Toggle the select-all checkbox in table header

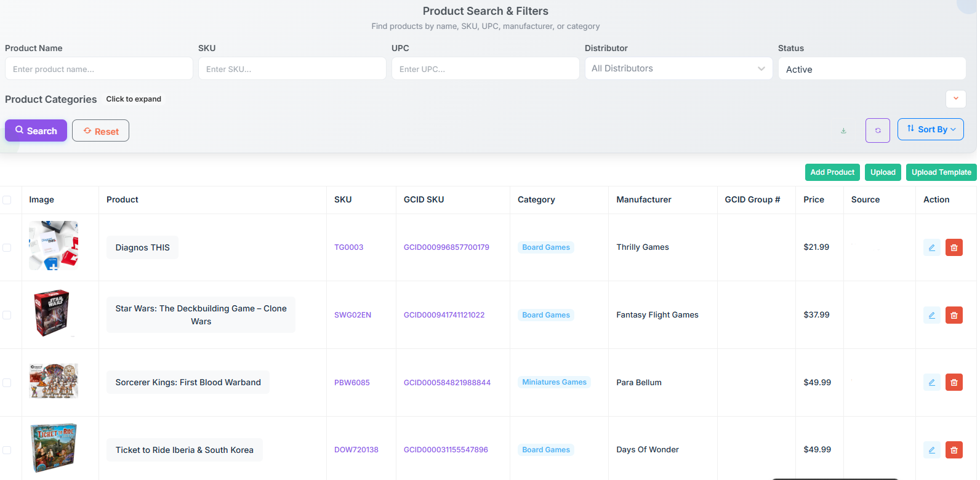[7, 200]
